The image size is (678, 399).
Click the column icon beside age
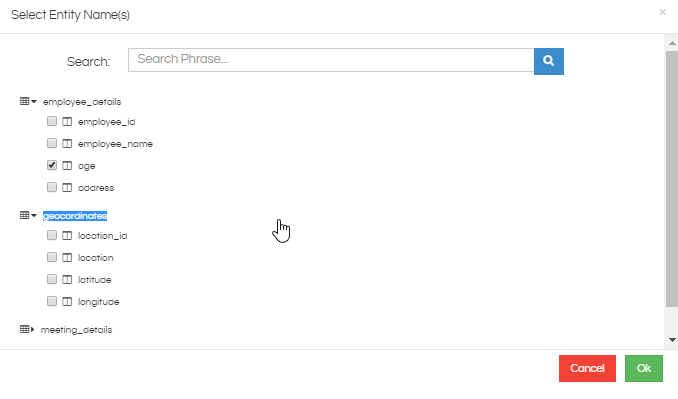tap(67, 166)
